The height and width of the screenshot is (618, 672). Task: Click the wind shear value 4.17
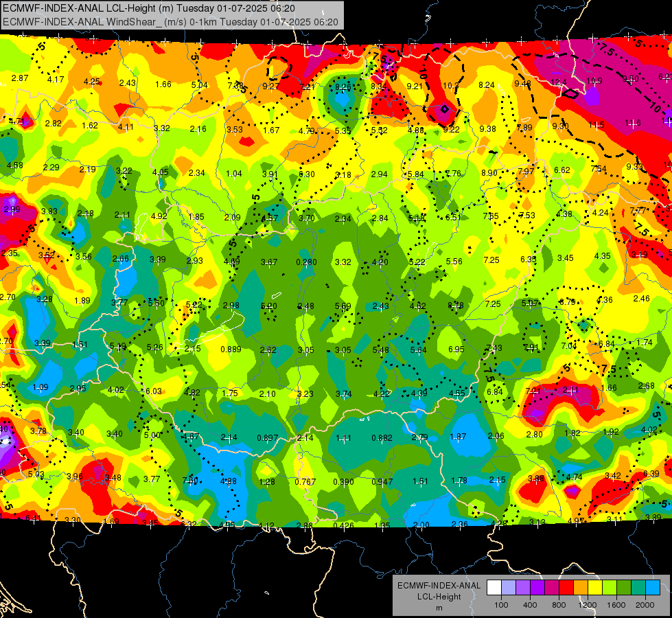(56, 80)
